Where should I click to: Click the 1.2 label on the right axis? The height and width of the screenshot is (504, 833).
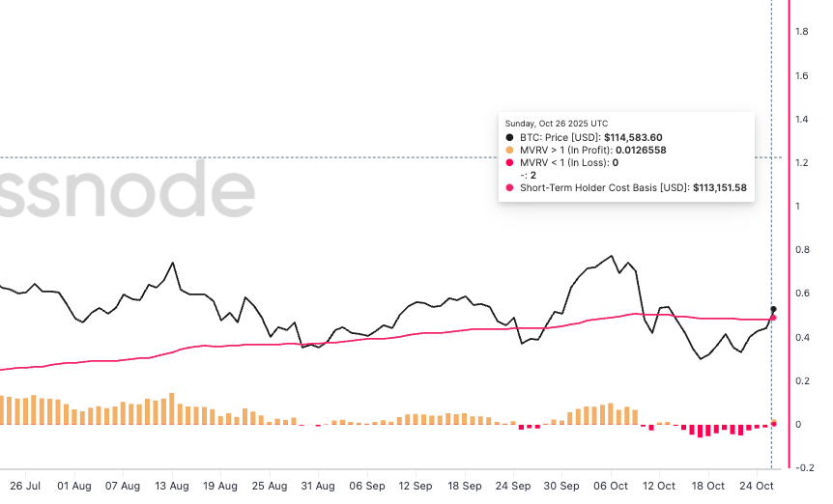coord(802,162)
